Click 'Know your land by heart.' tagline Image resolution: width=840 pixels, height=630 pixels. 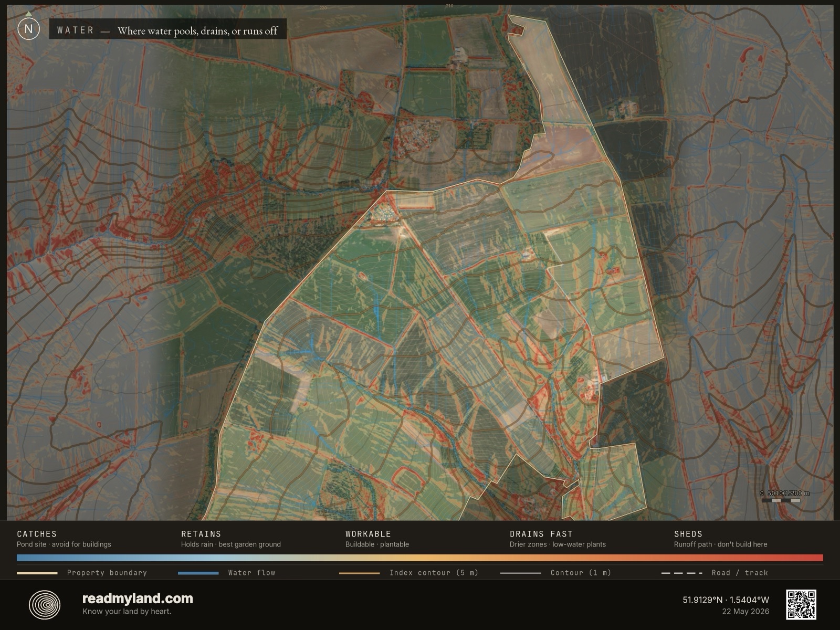127,611
